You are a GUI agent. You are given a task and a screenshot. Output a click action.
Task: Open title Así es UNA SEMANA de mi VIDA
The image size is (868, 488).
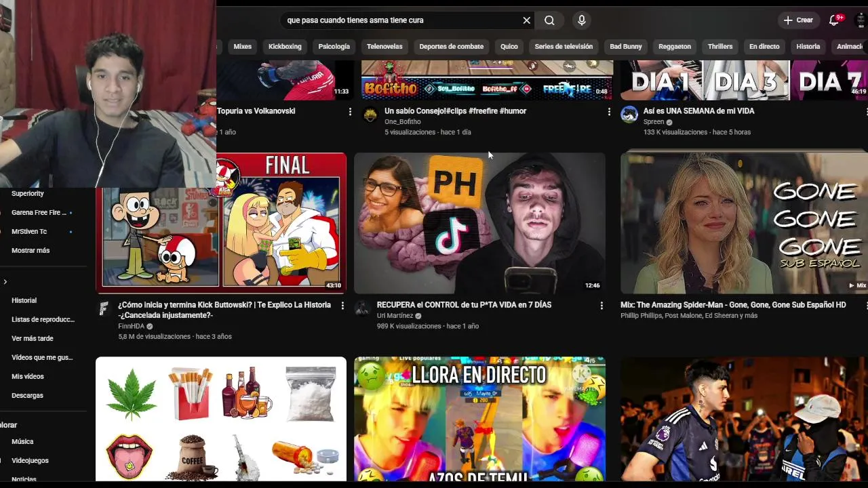point(698,111)
